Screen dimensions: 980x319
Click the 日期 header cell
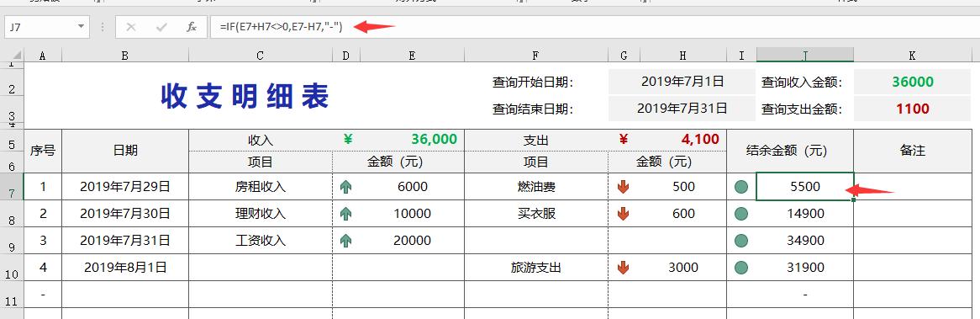coord(125,151)
